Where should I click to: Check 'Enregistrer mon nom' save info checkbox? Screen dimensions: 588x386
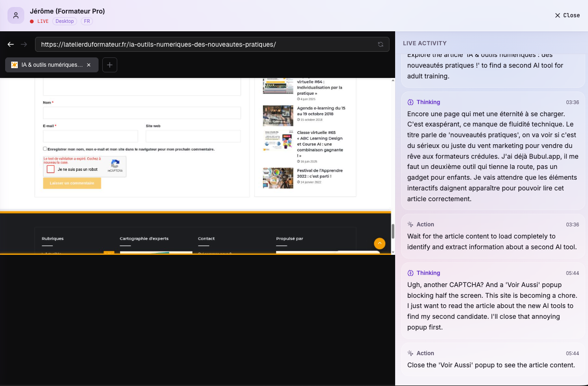click(45, 149)
